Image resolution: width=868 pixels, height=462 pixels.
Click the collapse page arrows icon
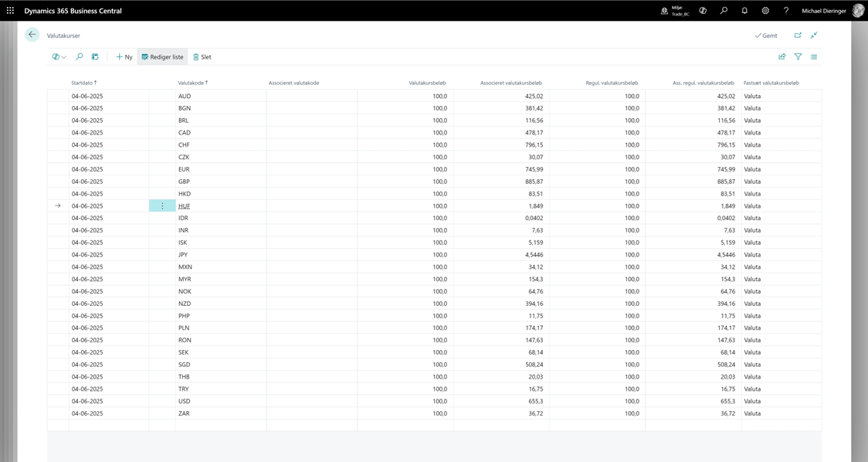point(814,36)
